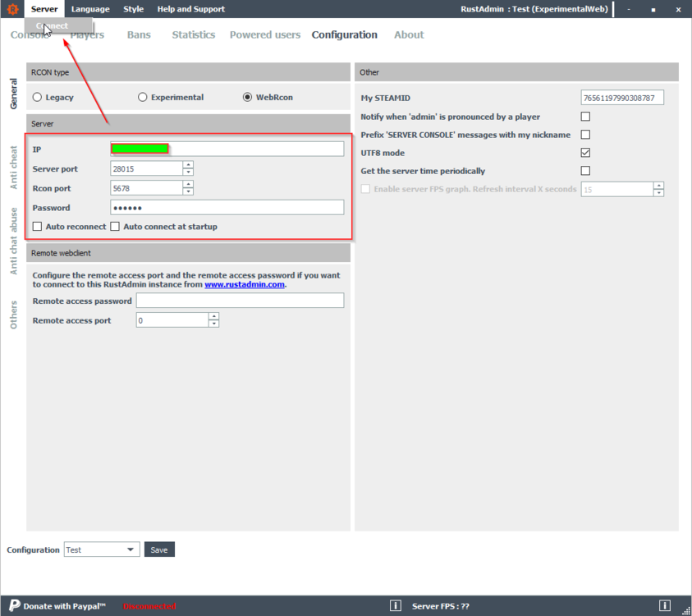Image resolution: width=692 pixels, height=616 pixels.
Task: Open the Configuration profile dropdown
Action: (131, 549)
